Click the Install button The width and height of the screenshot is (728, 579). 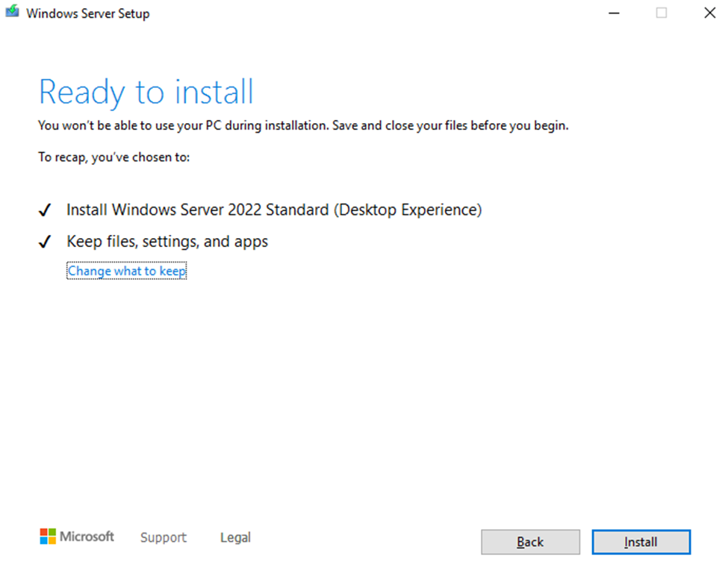[x=641, y=542]
